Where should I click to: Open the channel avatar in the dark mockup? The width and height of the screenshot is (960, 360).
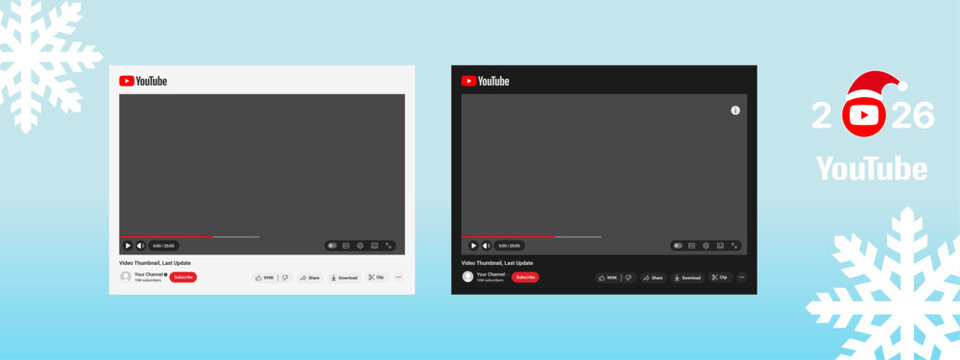click(x=468, y=277)
